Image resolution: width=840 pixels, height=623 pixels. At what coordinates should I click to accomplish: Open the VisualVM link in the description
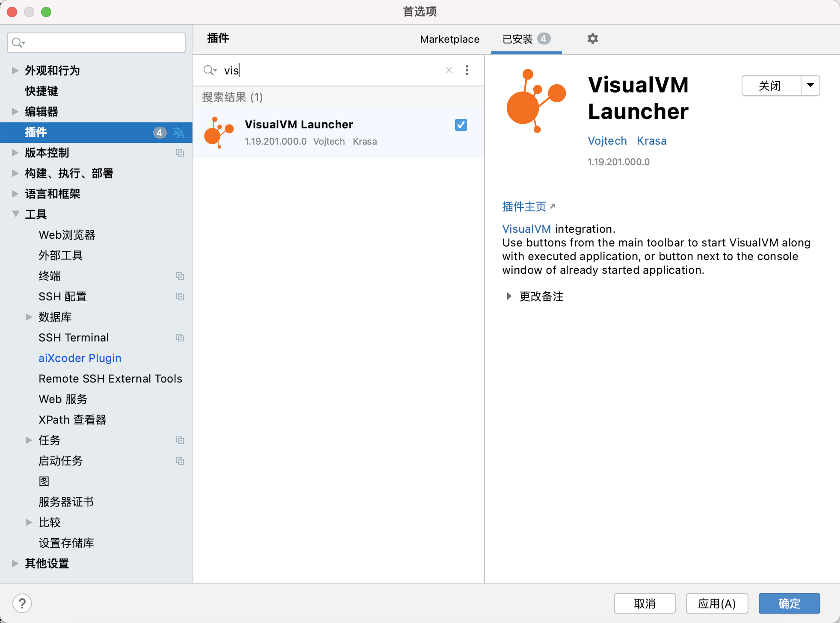526,229
